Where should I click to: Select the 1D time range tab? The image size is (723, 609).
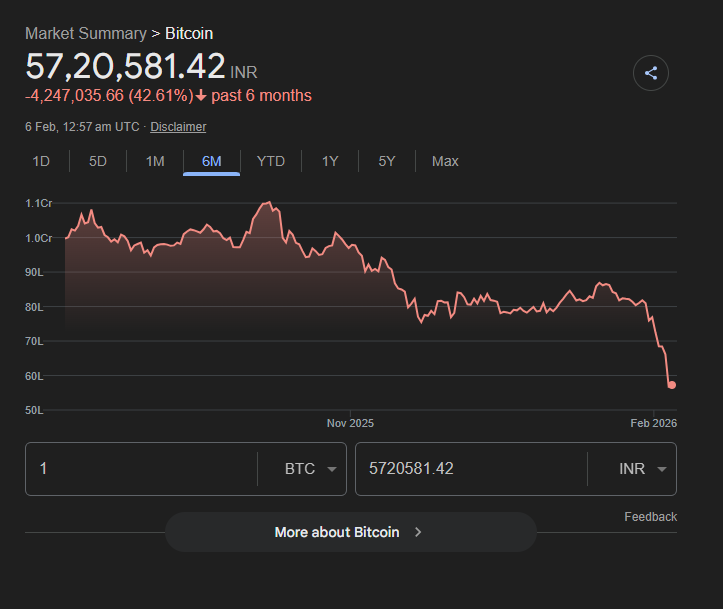click(x=41, y=161)
